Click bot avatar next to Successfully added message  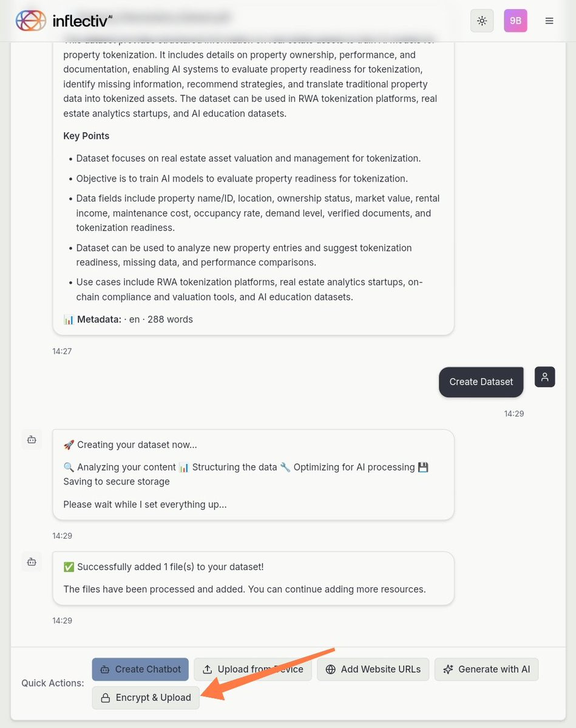click(32, 562)
